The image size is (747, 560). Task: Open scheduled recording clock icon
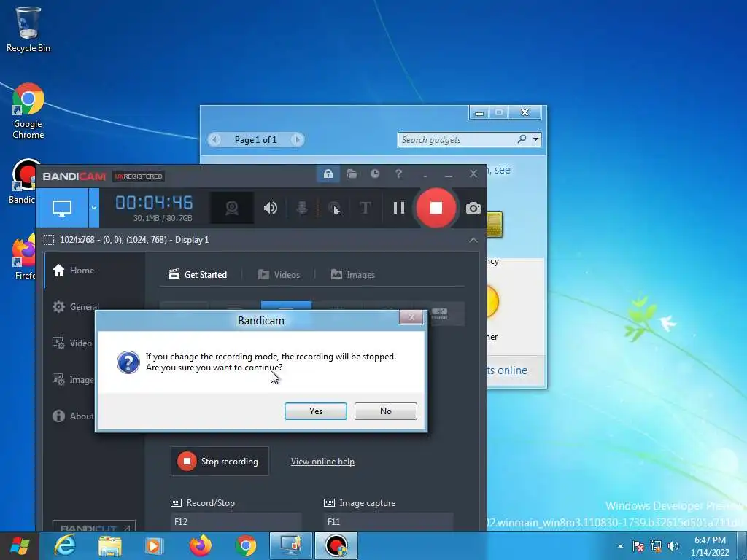tap(375, 174)
